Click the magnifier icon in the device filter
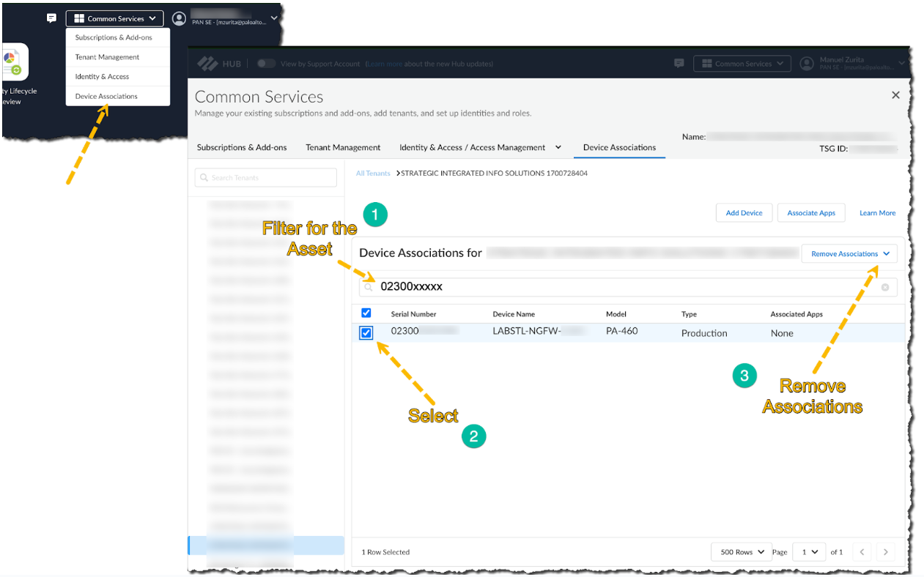The image size is (924, 577). [x=369, y=287]
